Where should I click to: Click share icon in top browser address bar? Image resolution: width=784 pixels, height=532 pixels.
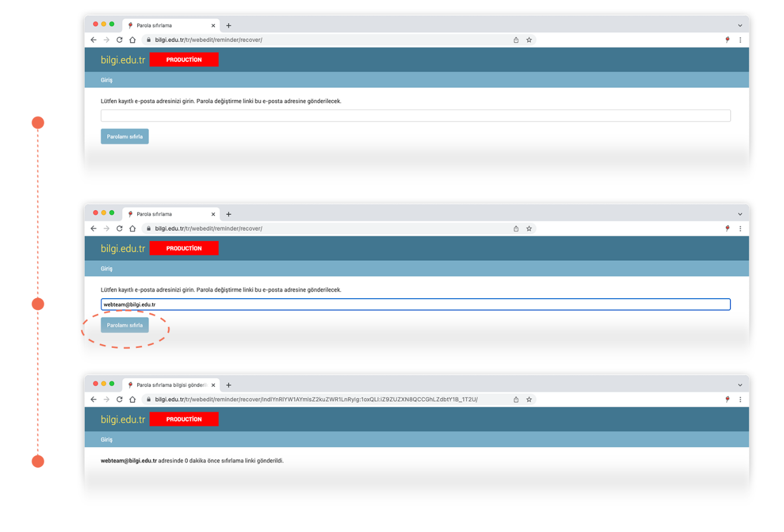click(516, 40)
